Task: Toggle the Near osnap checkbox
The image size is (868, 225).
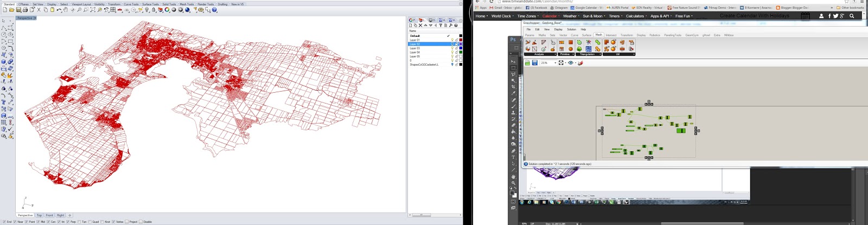Action: (15, 222)
